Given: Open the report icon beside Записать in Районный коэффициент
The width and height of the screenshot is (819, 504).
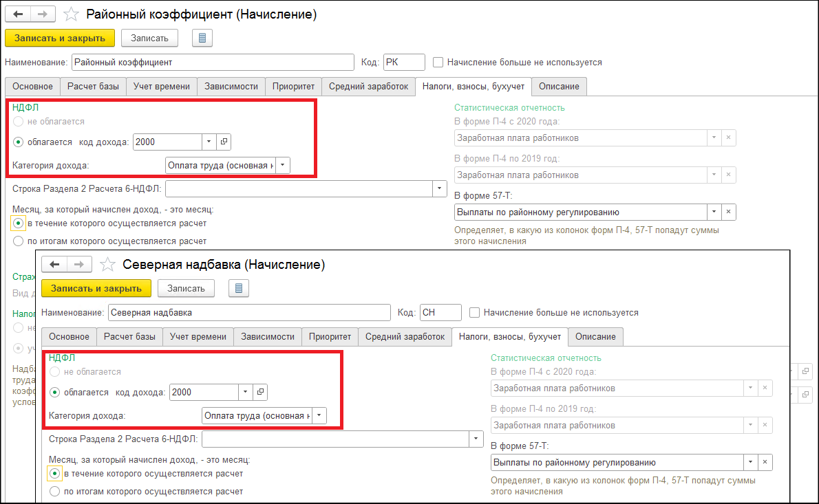Looking at the screenshot, I should (202, 38).
